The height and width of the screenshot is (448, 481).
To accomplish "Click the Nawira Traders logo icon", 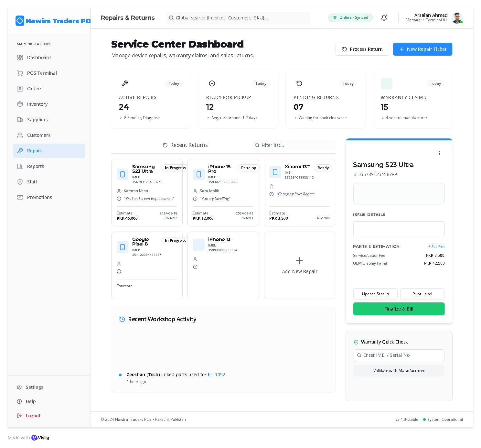I will pos(20,21).
